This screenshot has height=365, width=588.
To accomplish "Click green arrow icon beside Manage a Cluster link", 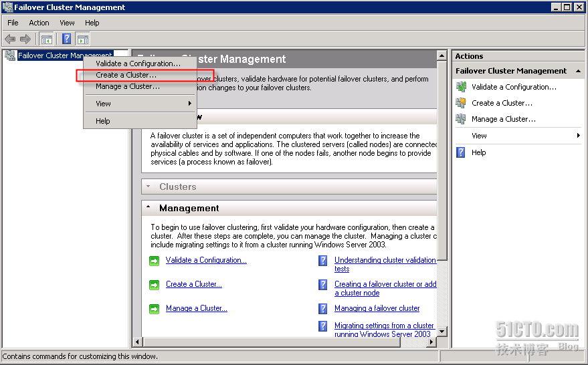I will (x=154, y=309).
